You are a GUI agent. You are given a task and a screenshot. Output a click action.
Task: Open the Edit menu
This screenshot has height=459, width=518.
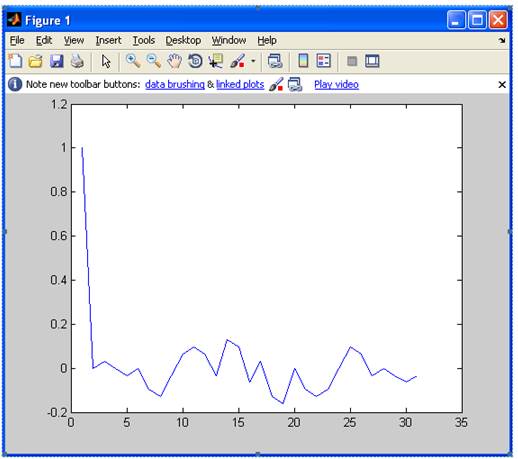click(x=44, y=40)
